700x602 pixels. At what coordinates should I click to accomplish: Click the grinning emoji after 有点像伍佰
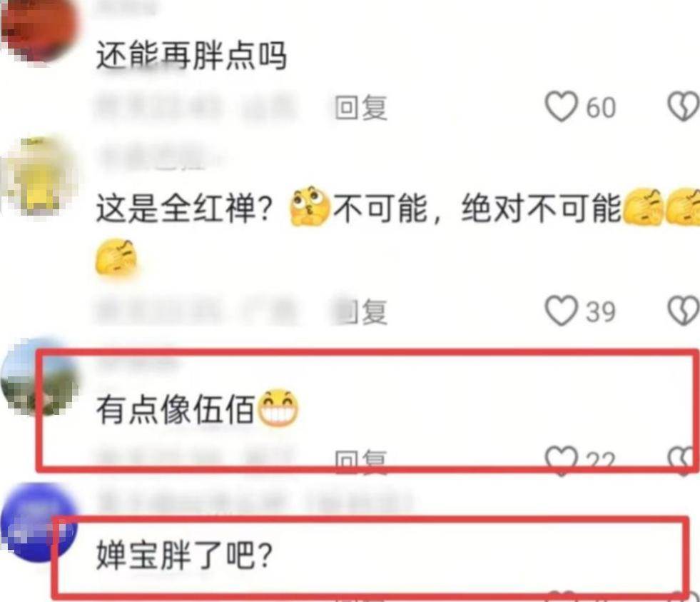point(278,408)
